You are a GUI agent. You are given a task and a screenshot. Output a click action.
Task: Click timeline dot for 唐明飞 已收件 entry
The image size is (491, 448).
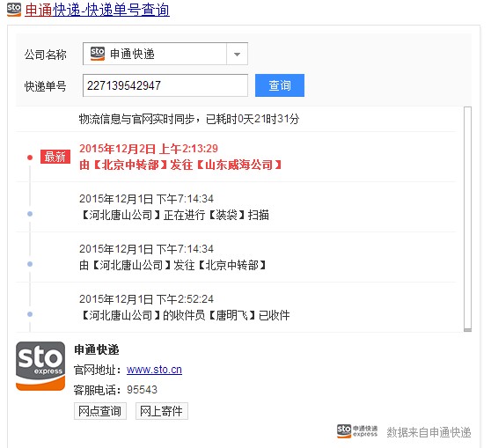click(x=30, y=314)
